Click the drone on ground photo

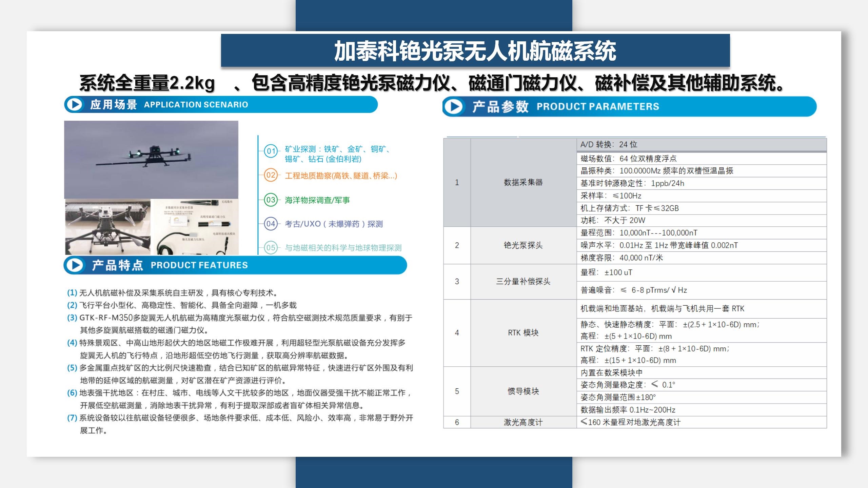tap(108, 227)
